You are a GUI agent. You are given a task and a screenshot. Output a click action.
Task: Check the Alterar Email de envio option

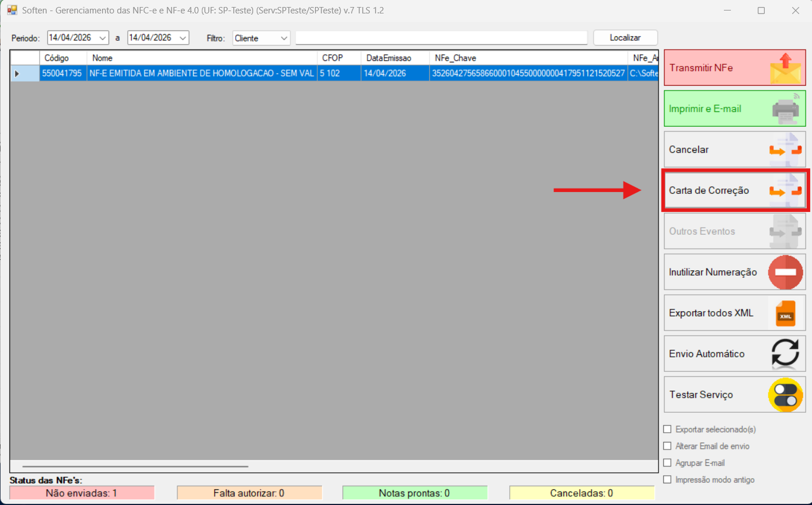[667, 446]
